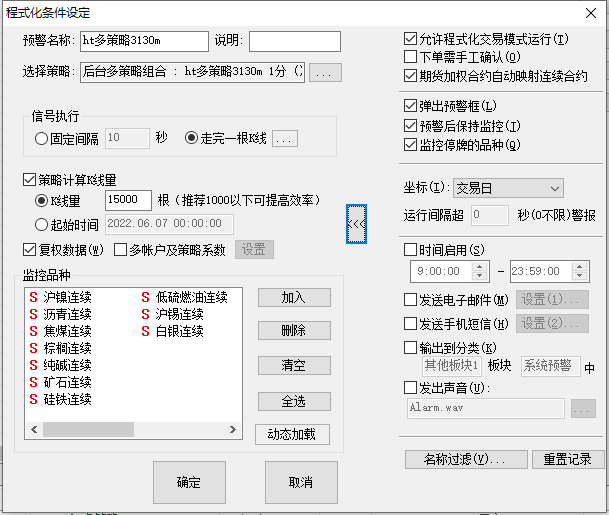Select the 固定间隔 radio button

[41, 139]
